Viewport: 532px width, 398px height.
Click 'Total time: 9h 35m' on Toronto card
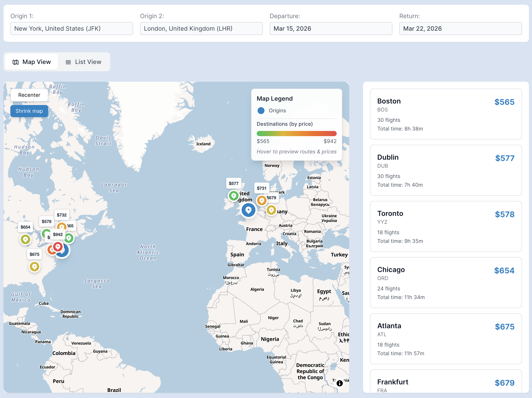[x=400, y=241]
